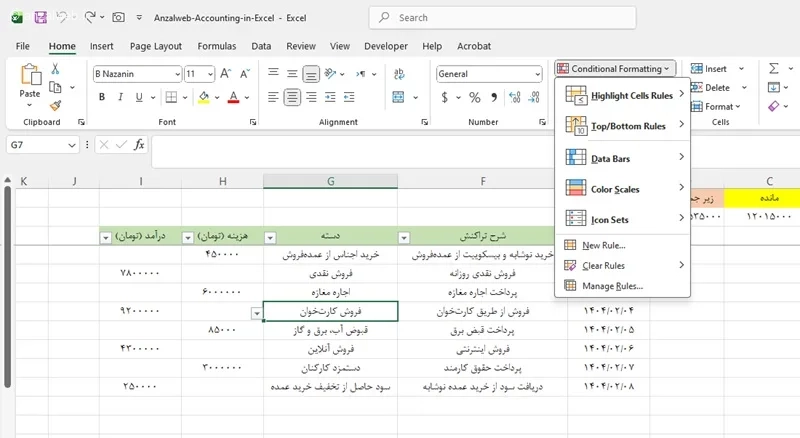Viewport: 800px width, 438px height.
Task: Switch to the Formulas ribbon tab
Action: click(x=217, y=46)
